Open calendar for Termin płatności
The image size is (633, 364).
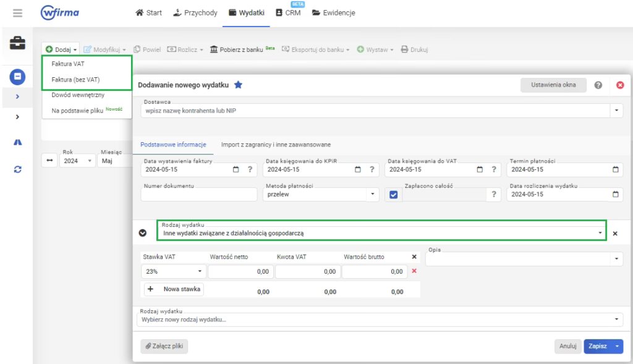tap(615, 169)
